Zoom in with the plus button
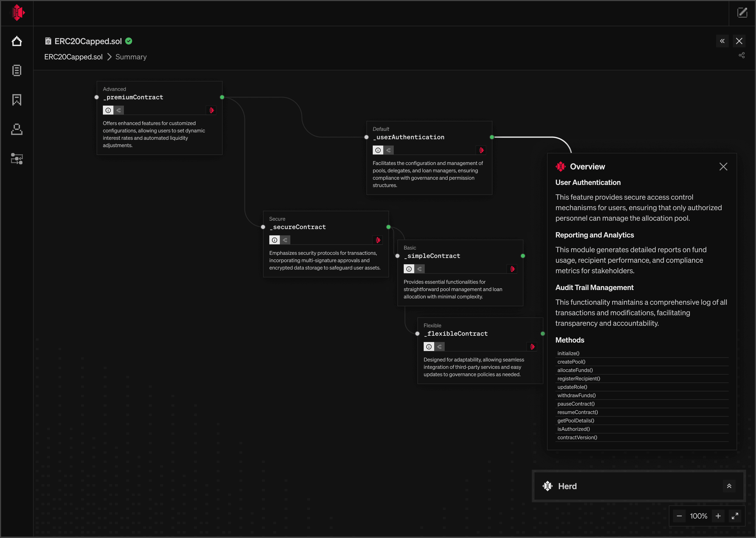Viewport: 756px width, 538px height. pyautogui.click(x=718, y=516)
